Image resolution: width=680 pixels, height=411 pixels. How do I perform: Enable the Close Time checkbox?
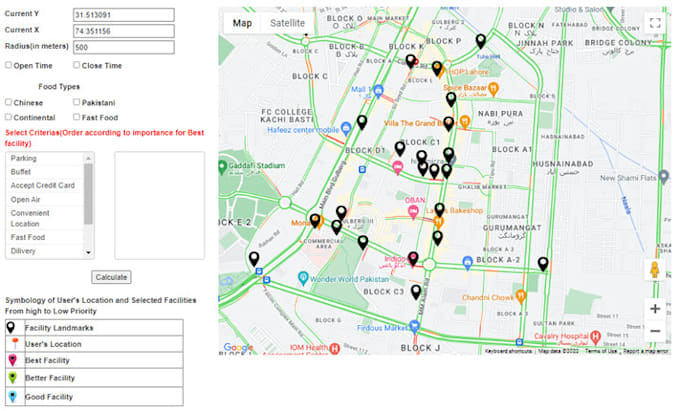pos(77,65)
